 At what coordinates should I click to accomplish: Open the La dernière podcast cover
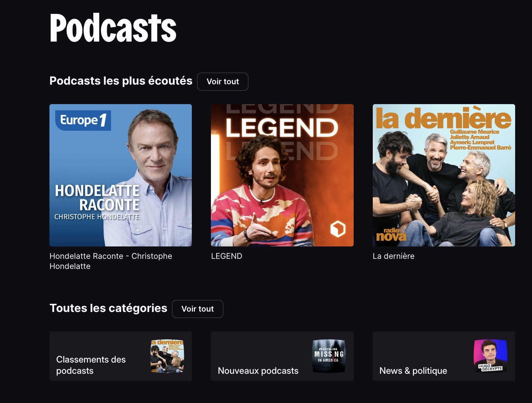[x=444, y=175]
